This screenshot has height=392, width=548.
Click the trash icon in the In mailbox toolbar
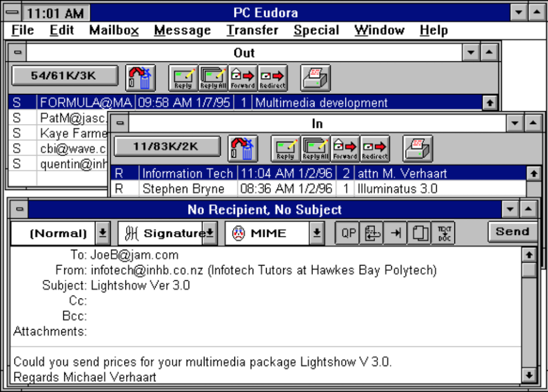tap(243, 149)
